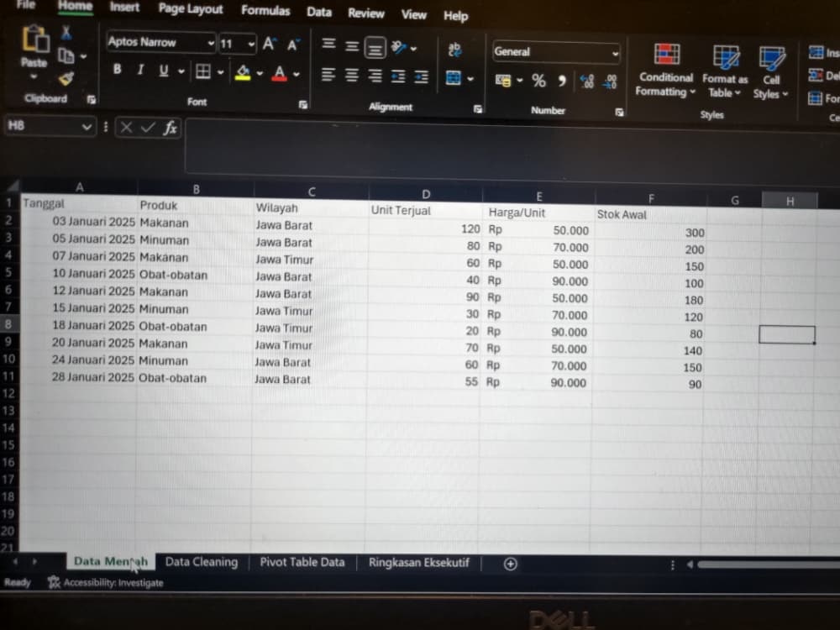This screenshot has width=840, height=630.
Task: Open Conditional Formatting menu
Action: pyautogui.click(x=665, y=71)
